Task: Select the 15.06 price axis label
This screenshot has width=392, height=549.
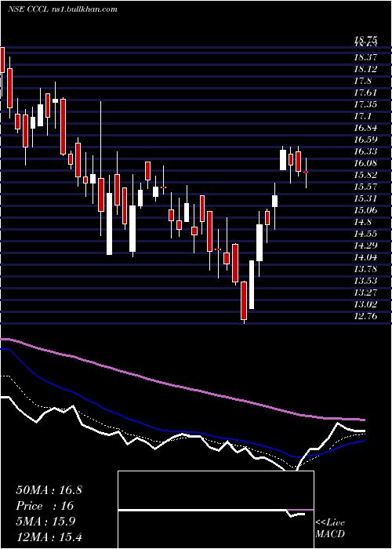Action: tap(366, 210)
